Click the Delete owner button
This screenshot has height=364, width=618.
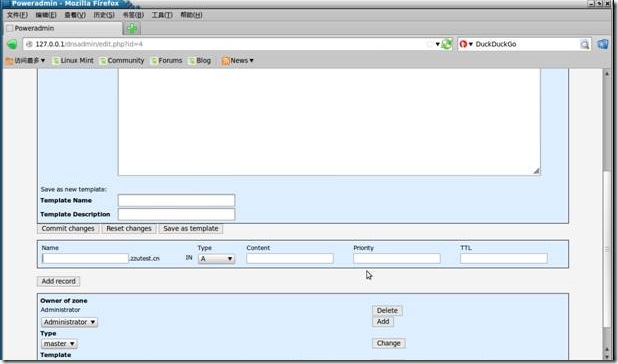tap(387, 311)
